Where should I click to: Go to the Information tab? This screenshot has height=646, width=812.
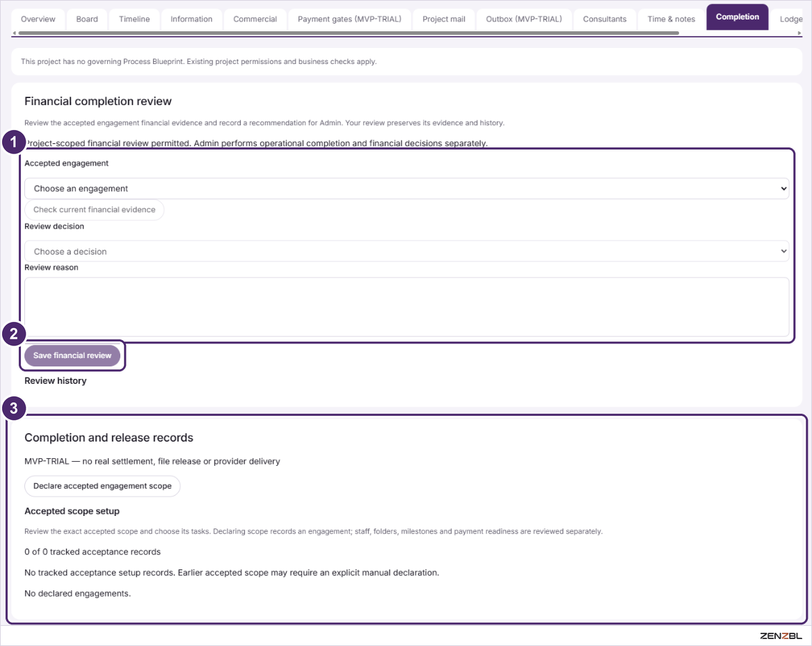click(x=191, y=19)
